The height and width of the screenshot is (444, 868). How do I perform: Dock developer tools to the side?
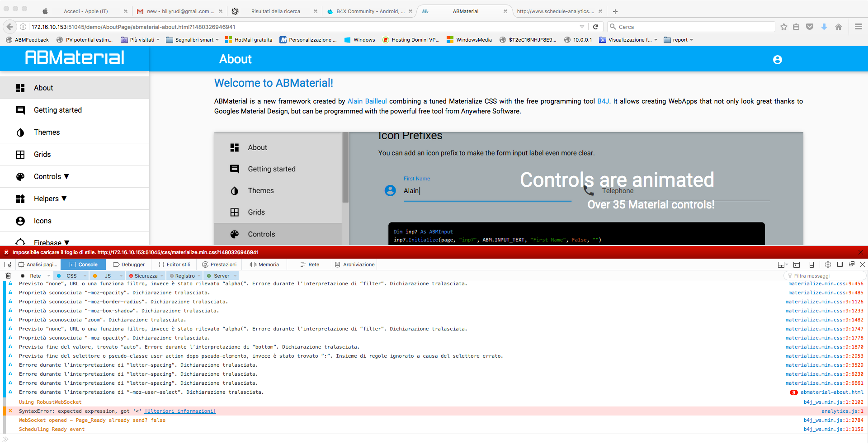(840, 265)
